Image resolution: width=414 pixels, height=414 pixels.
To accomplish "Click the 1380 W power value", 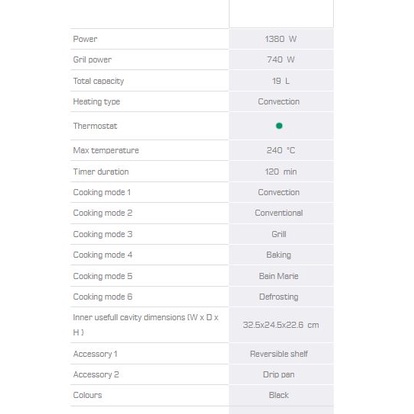I will (281, 39).
